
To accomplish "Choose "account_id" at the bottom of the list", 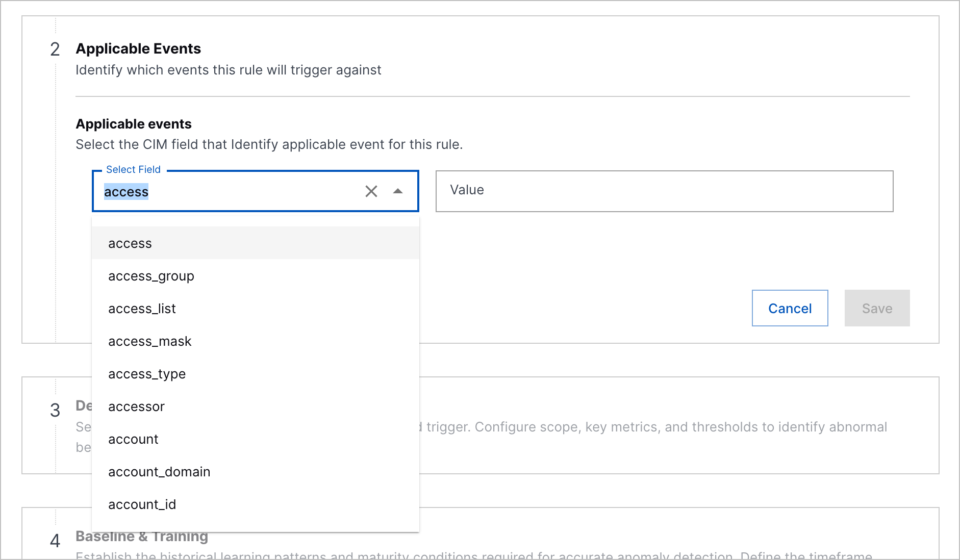I will pyautogui.click(x=142, y=504).
